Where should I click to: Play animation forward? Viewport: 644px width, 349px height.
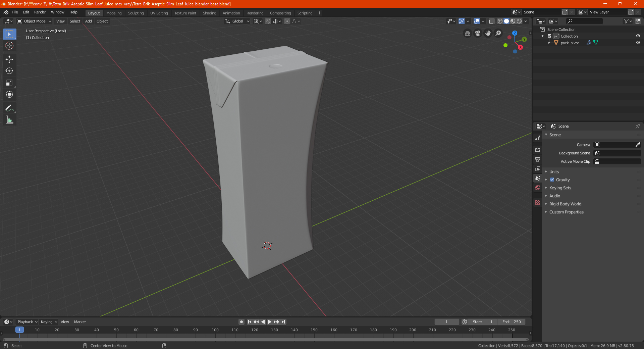[x=270, y=322]
